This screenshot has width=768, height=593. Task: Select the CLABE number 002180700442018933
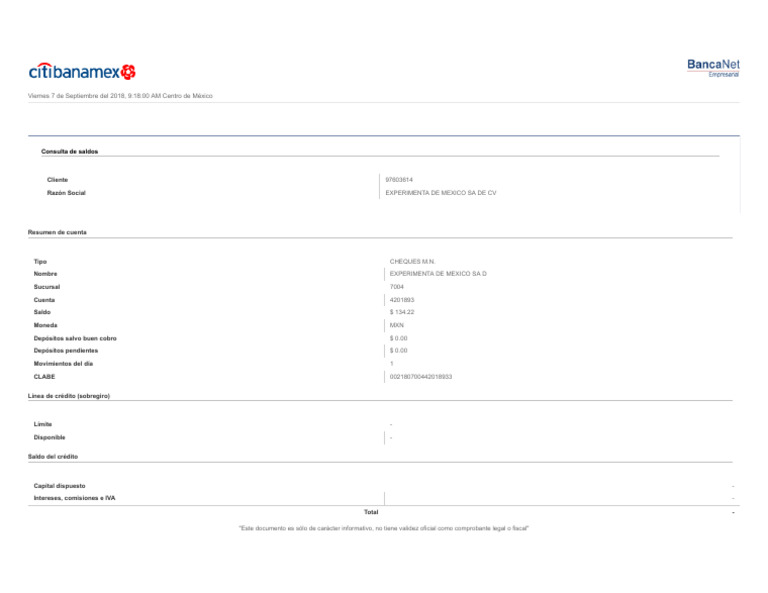click(421, 376)
